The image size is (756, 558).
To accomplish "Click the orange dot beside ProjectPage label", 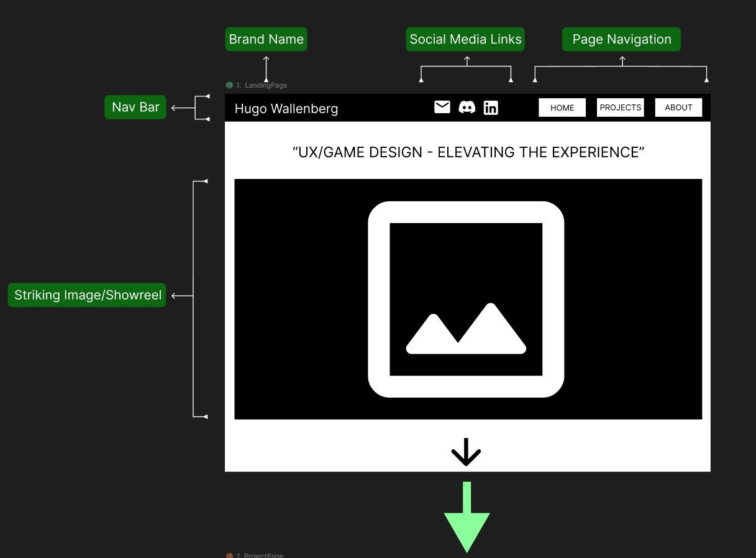I will tap(230, 556).
